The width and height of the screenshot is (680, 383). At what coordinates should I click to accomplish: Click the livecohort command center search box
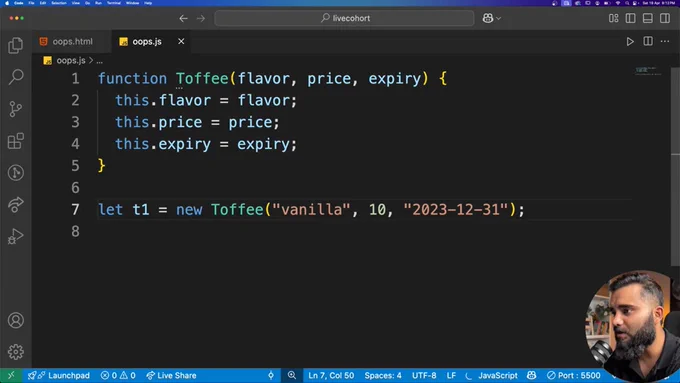click(x=344, y=18)
